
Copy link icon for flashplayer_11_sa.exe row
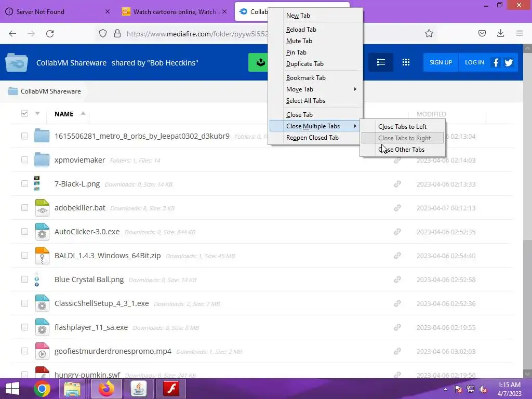(x=397, y=327)
